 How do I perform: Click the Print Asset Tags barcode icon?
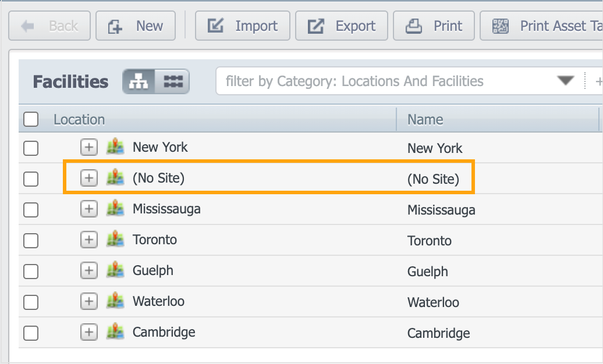(x=500, y=26)
